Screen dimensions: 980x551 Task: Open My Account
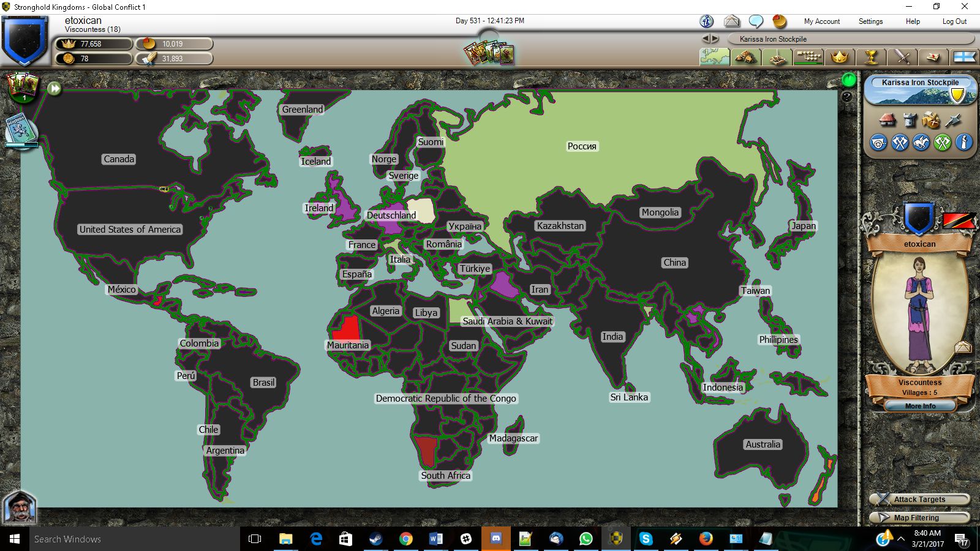point(822,21)
